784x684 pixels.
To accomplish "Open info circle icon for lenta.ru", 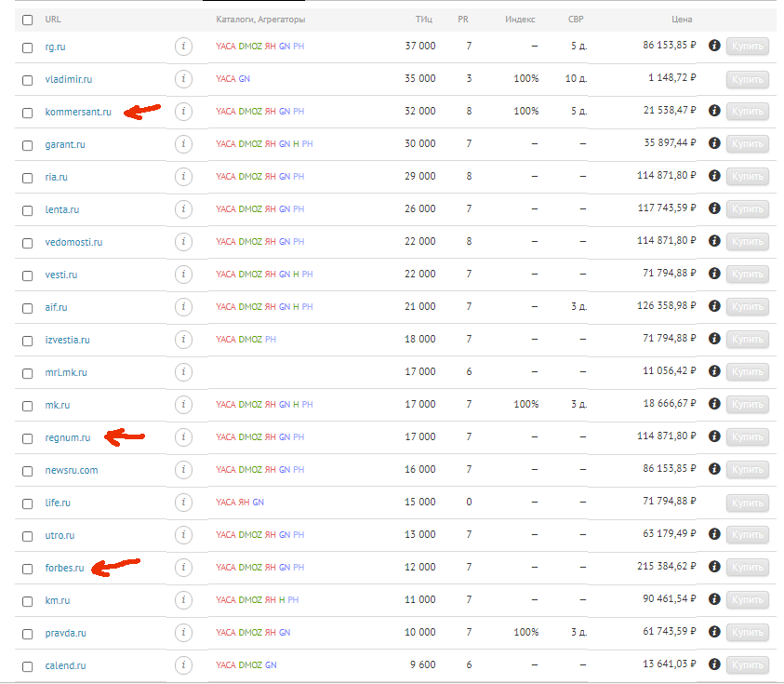I will click(183, 209).
